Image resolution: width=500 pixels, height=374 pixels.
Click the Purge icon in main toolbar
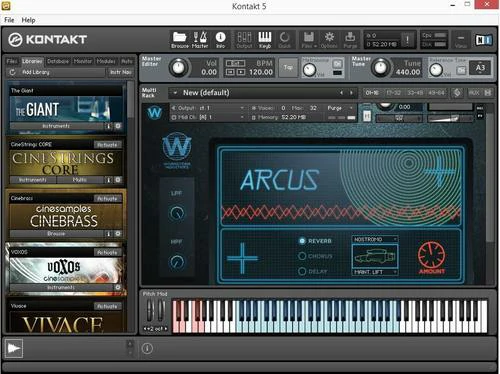(350, 40)
